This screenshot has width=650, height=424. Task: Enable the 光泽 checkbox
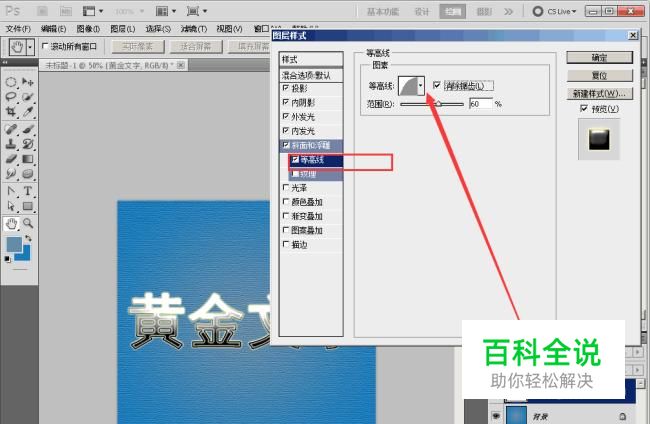[x=286, y=187]
